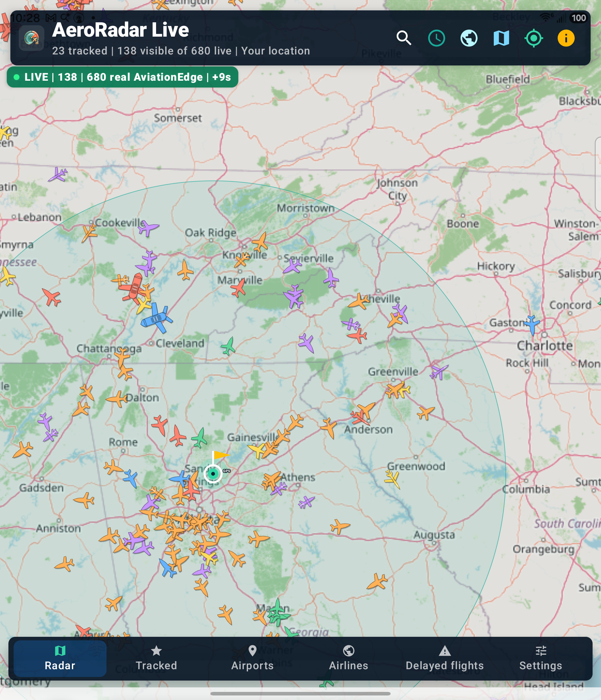This screenshot has height=700, width=601.
Task: Switch map style with the blue map icon
Action: point(501,38)
